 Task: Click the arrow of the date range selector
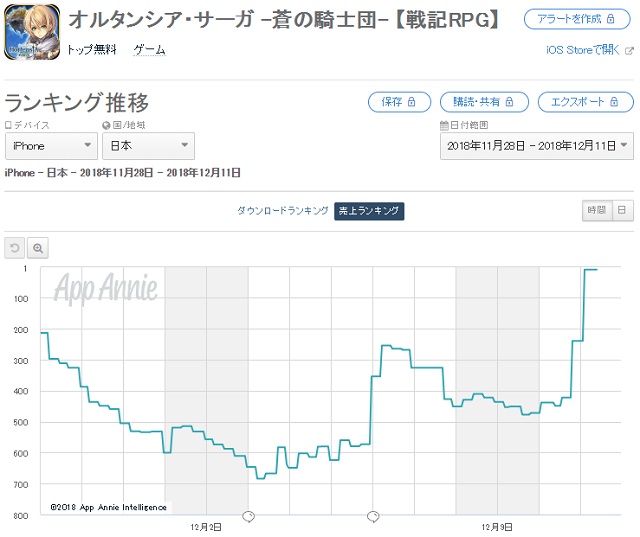point(624,145)
